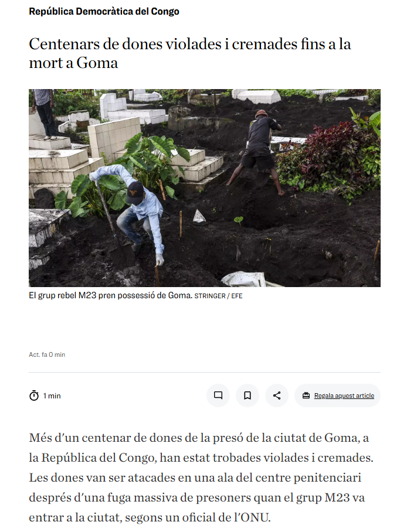
Task: Click the gift icon beside Regala
Action: coord(306,395)
